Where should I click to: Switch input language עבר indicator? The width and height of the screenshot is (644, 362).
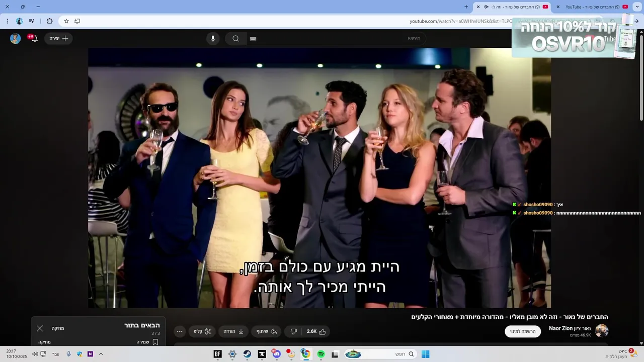56,354
